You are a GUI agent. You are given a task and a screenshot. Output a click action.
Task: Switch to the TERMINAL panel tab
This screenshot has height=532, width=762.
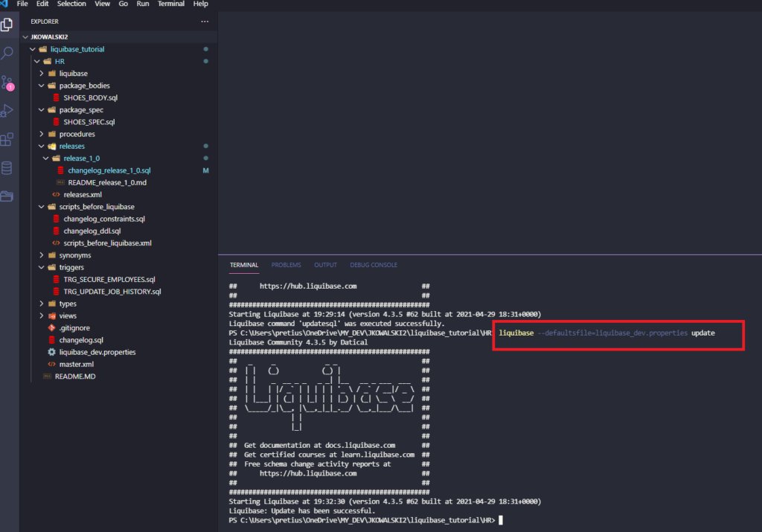[x=244, y=265]
